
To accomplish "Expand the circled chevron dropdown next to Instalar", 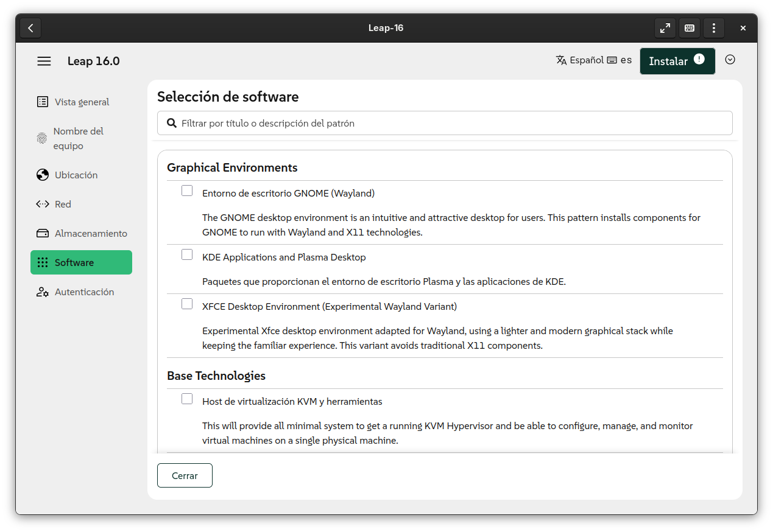I will click(730, 60).
